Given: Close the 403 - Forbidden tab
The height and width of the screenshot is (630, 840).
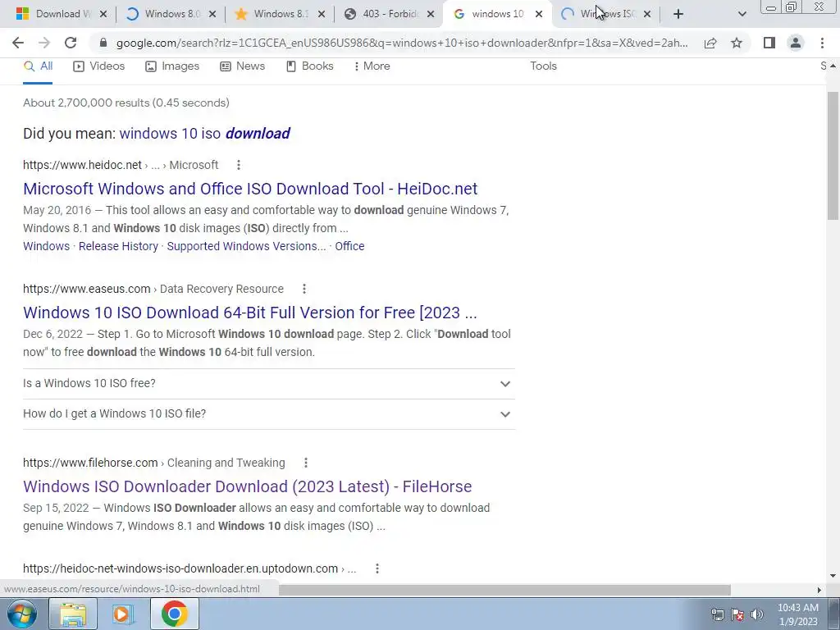Looking at the screenshot, I should (431, 14).
